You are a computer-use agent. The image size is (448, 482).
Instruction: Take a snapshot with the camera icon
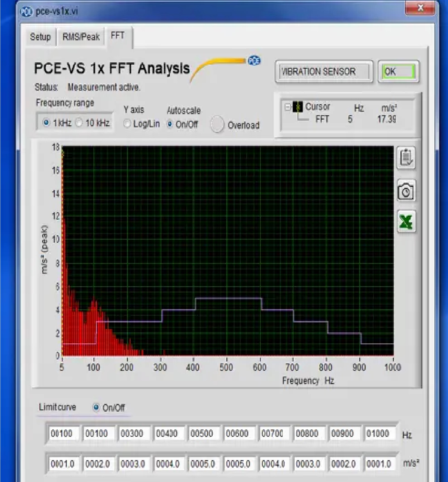(x=406, y=191)
